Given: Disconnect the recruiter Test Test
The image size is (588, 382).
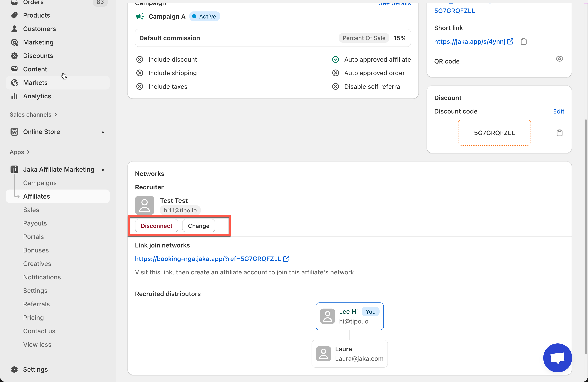Looking at the screenshot, I should 156,226.
